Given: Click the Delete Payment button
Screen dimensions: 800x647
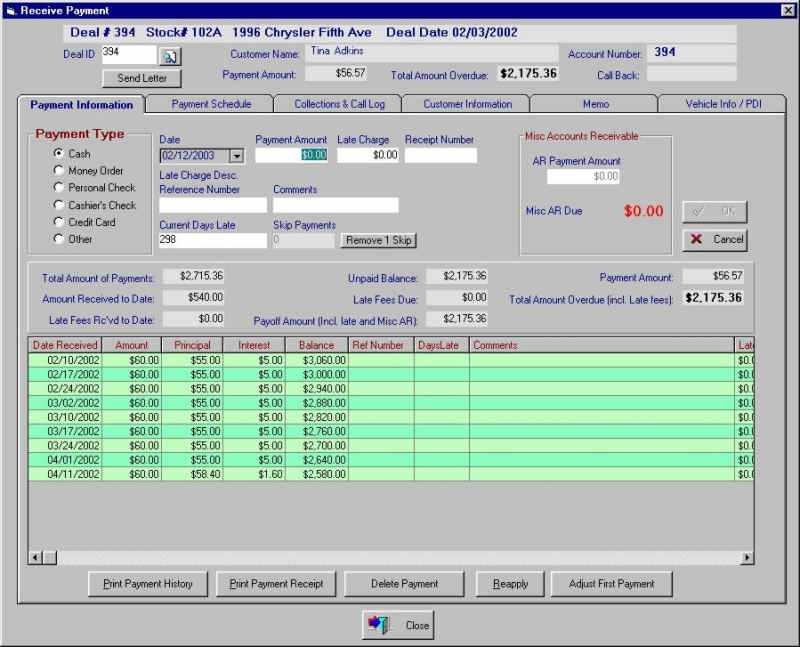Looking at the screenshot, I should point(404,584).
